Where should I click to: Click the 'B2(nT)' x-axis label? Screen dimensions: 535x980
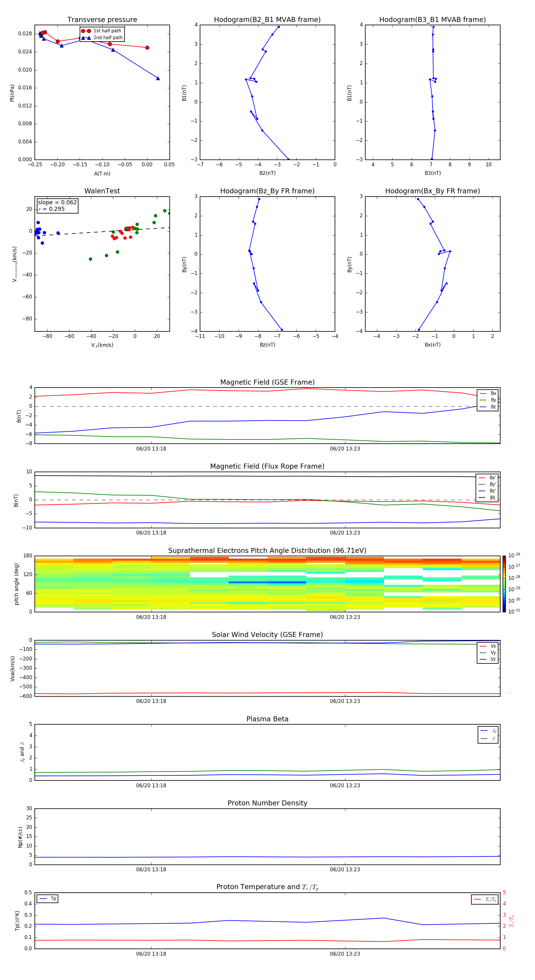coord(267,173)
